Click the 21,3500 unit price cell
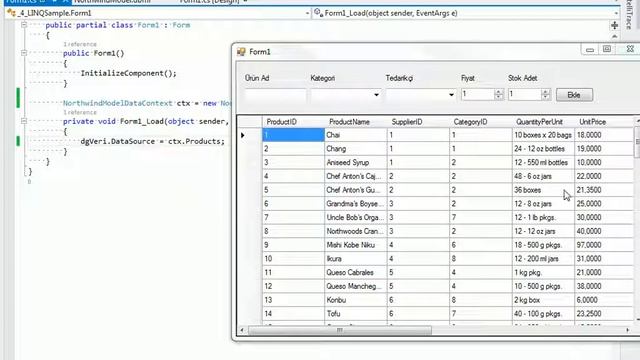Screen dimensions: 640x360 tap(603, 190)
